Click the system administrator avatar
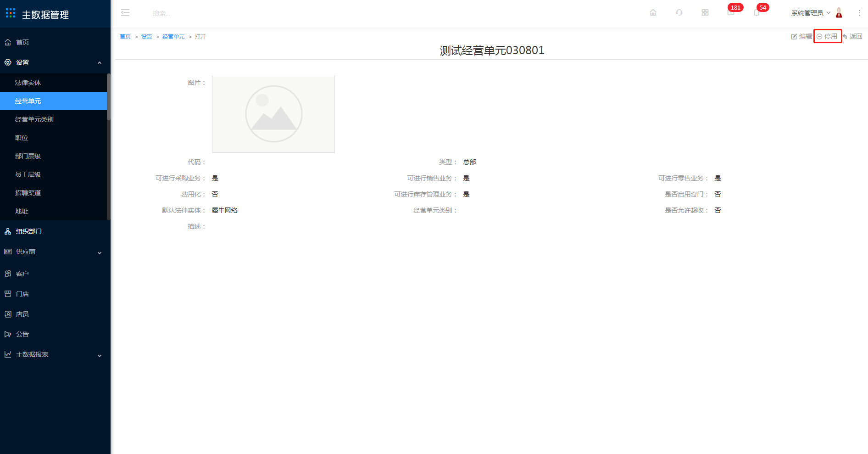 (839, 13)
